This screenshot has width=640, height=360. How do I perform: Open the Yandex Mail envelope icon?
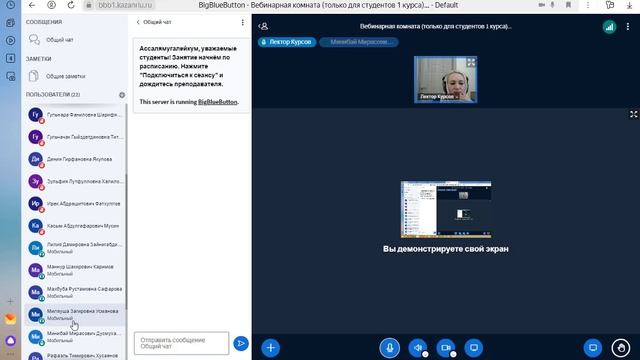pyautogui.click(x=11, y=319)
